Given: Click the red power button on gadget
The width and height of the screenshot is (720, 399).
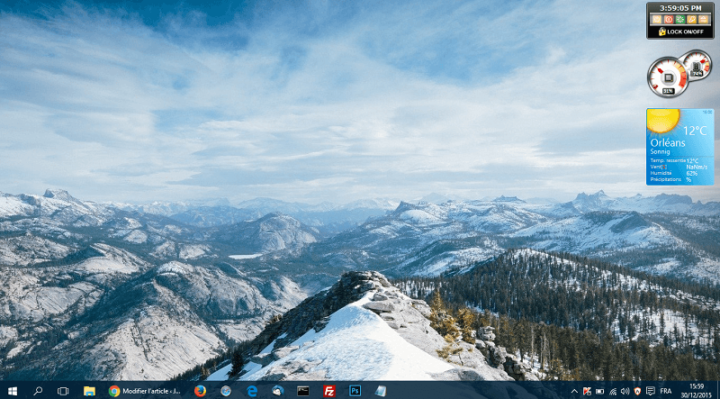Looking at the screenshot, I should (x=668, y=19).
